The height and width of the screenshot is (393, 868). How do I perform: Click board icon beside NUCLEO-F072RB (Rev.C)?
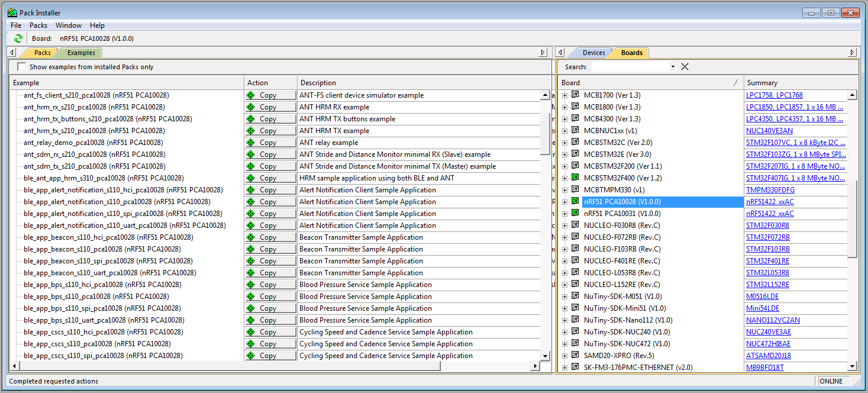(x=575, y=237)
